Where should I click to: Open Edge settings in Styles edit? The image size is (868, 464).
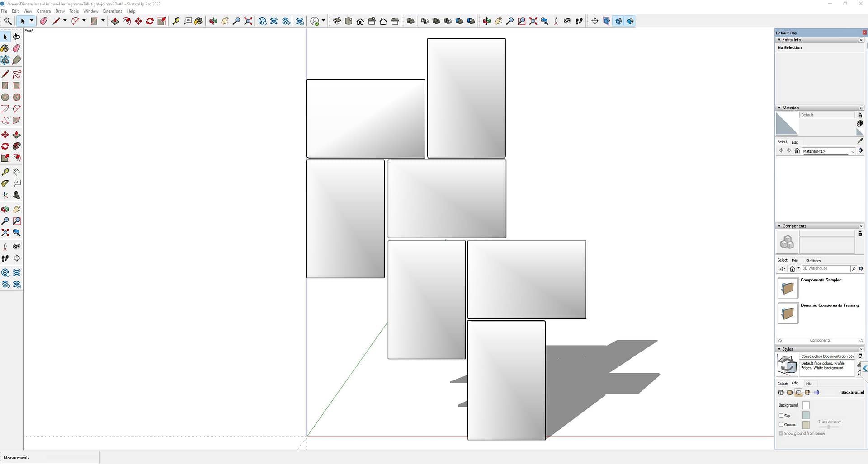[x=781, y=393]
